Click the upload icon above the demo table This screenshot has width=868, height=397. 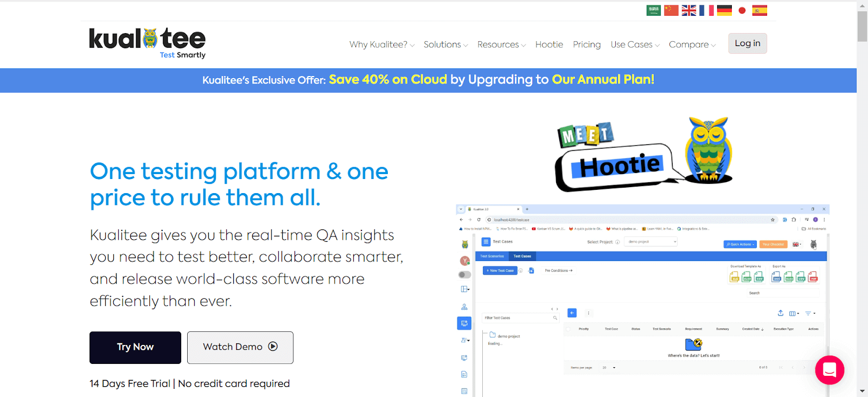coord(780,313)
